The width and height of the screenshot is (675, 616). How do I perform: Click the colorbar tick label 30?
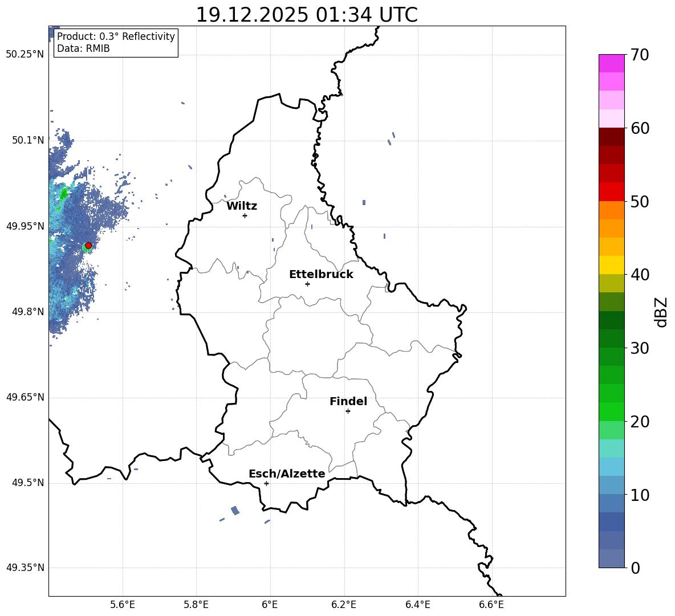pyautogui.click(x=640, y=348)
